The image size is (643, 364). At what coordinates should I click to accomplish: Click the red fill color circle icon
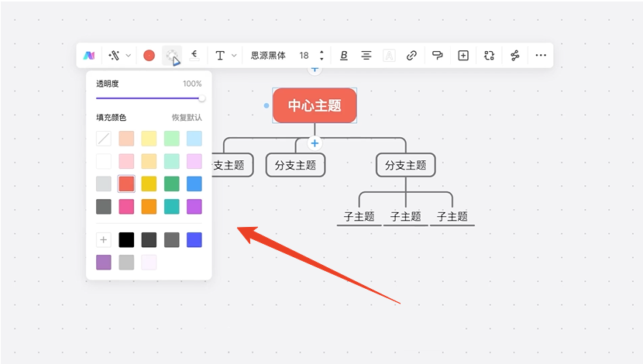[x=149, y=56]
